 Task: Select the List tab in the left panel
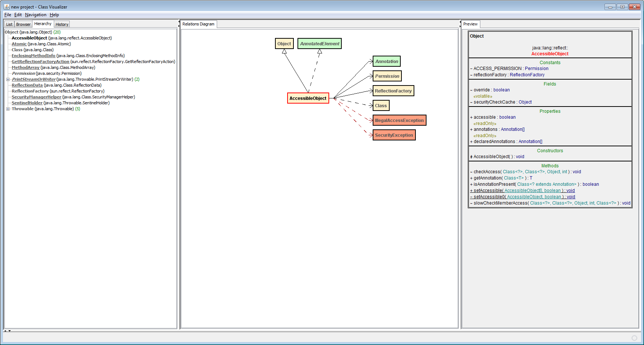click(x=8, y=24)
